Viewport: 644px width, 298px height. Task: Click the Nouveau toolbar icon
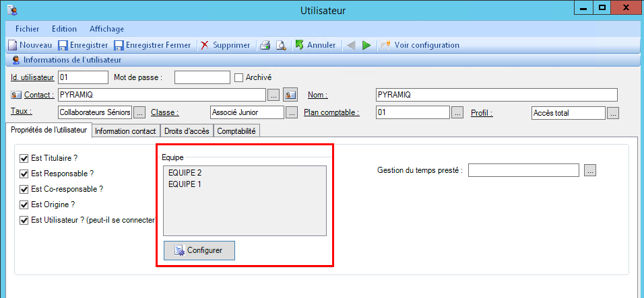point(13,45)
